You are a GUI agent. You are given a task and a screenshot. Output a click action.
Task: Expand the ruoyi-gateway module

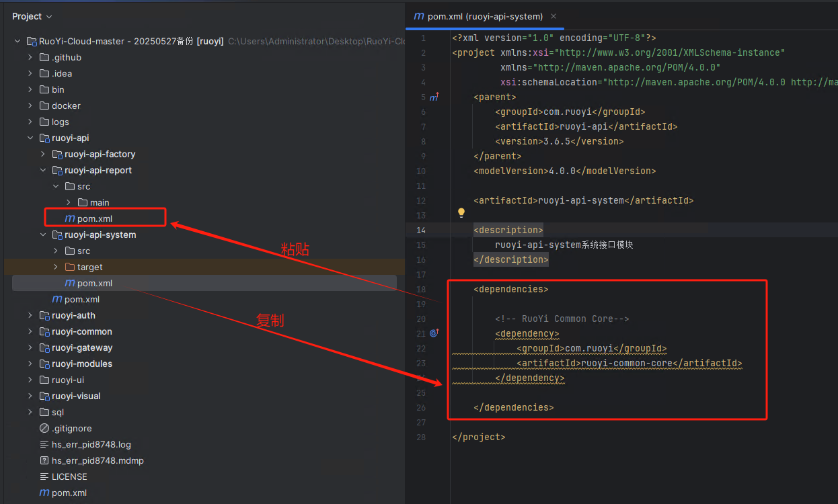click(x=30, y=347)
